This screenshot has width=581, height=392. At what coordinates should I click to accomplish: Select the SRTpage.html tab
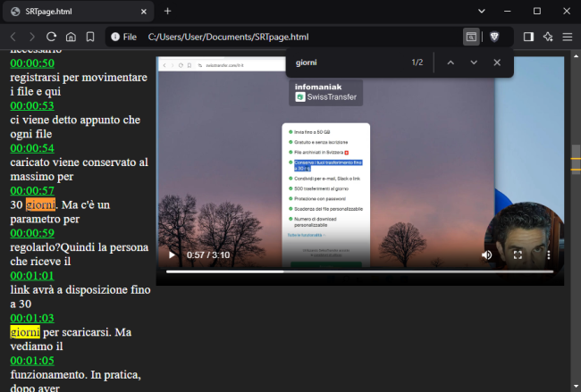[78, 12]
